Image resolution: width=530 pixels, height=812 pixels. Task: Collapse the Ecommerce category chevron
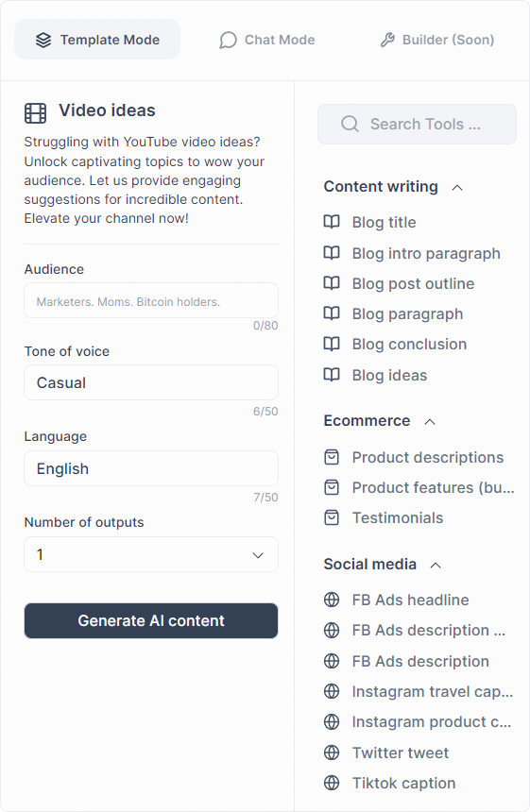(x=430, y=421)
